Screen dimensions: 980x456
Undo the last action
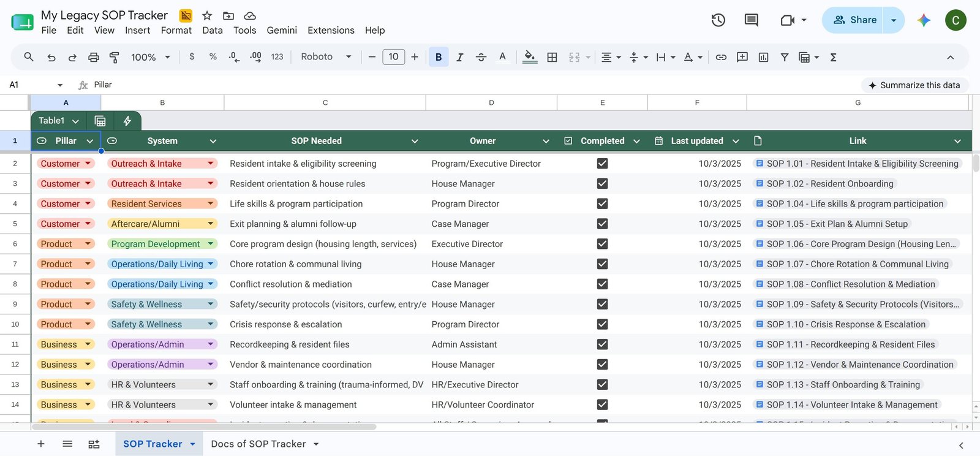(51, 57)
